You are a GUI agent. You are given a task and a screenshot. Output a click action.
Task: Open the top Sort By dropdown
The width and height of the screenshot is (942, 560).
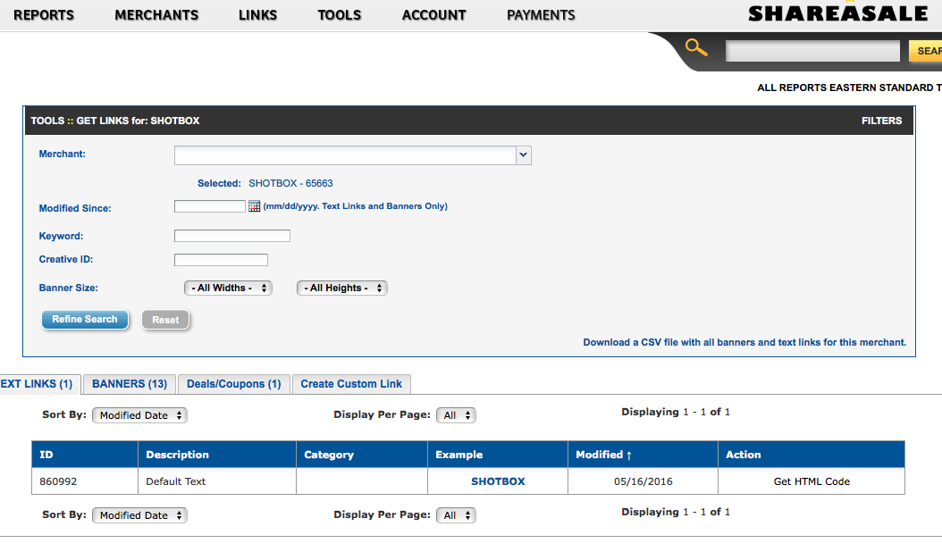(140, 415)
